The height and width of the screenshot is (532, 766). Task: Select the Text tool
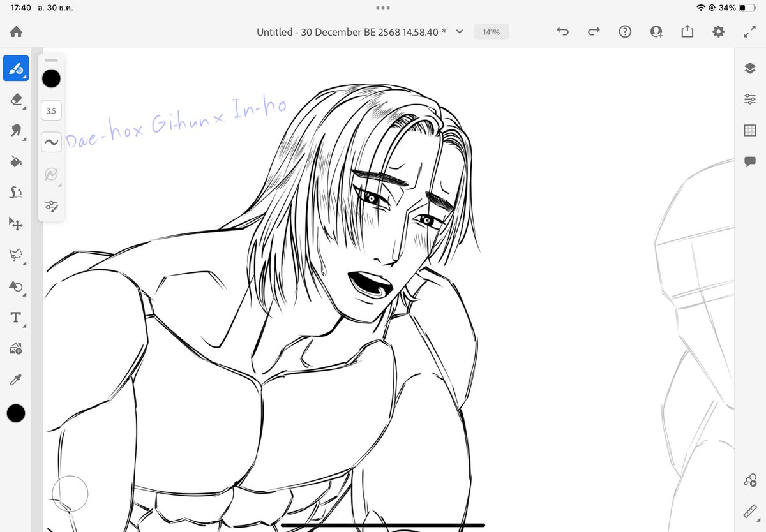(16, 318)
